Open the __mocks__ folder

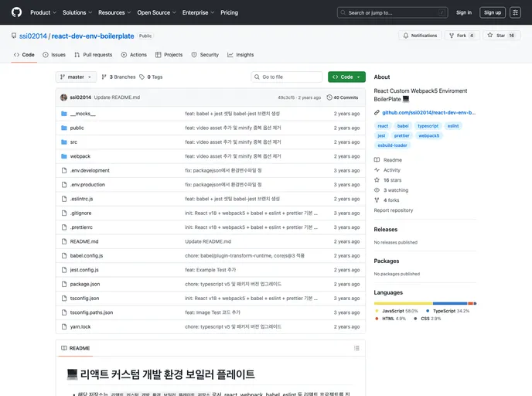pyautogui.click(x=83, y=114)
